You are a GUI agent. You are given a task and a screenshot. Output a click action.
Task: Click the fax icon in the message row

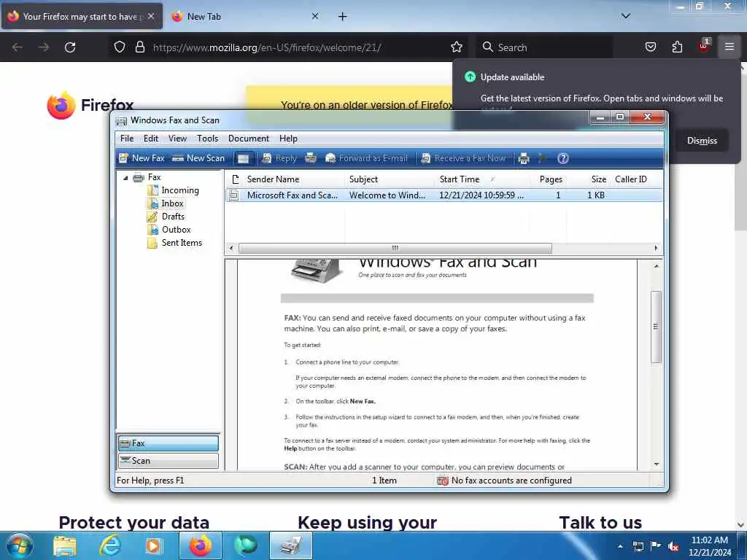233,195
